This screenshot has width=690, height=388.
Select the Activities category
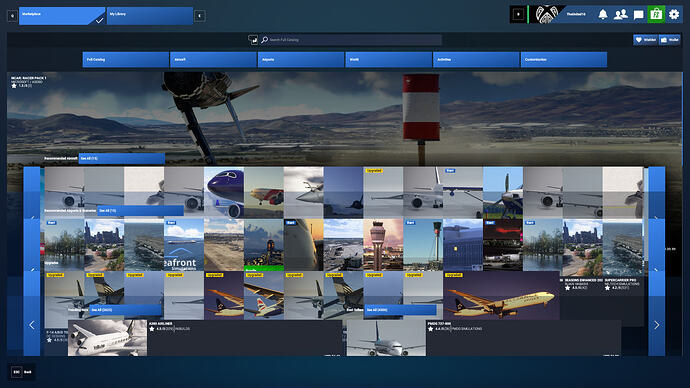[476, 59]
